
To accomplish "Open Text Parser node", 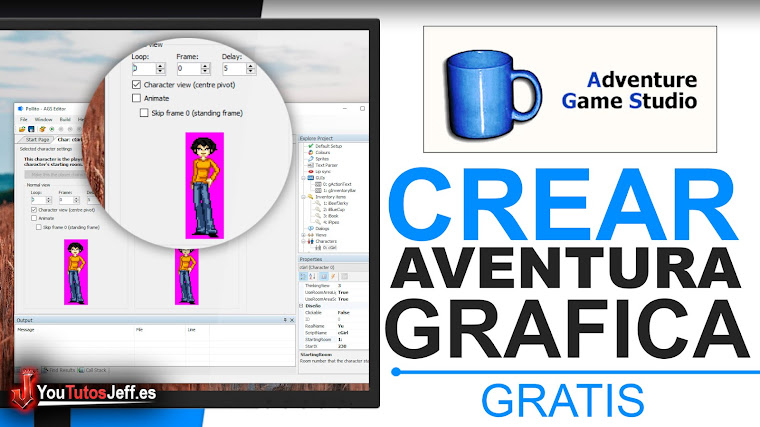I will pos(327,165).
